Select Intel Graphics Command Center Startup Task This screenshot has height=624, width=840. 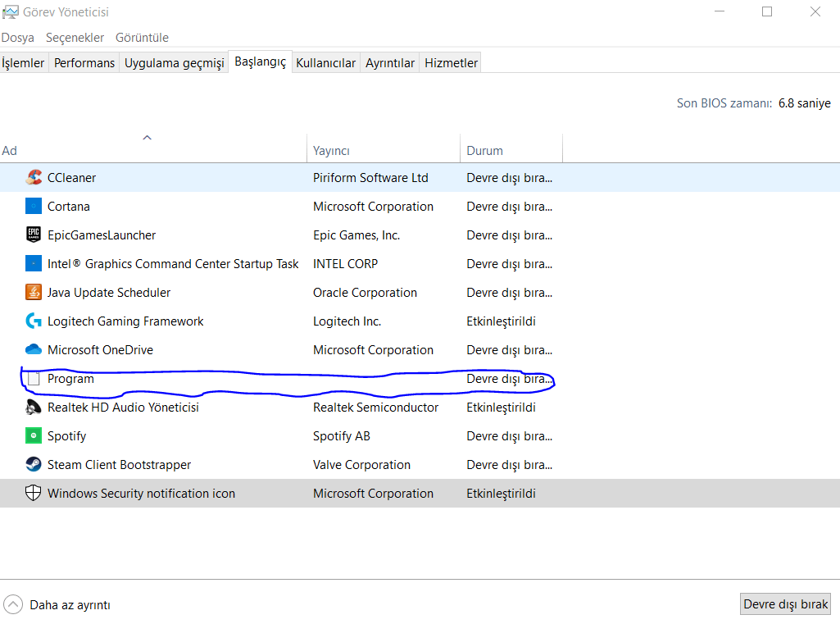[x=172, y=264]
